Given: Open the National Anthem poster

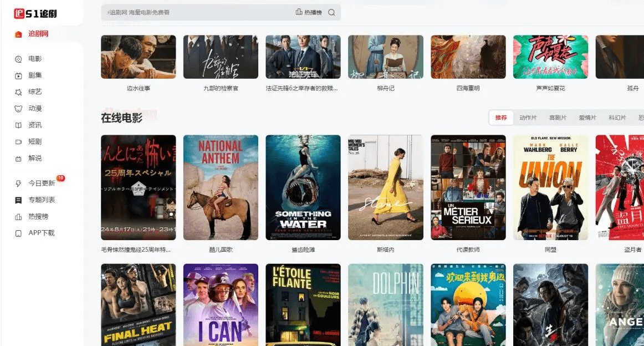Looking at the screenshot, I should (x=221, y=187).
